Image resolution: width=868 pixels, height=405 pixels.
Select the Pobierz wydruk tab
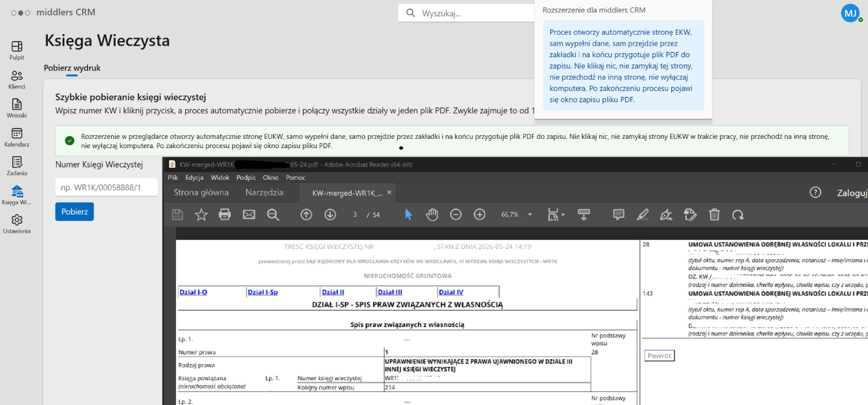click(x=72, y=68)
